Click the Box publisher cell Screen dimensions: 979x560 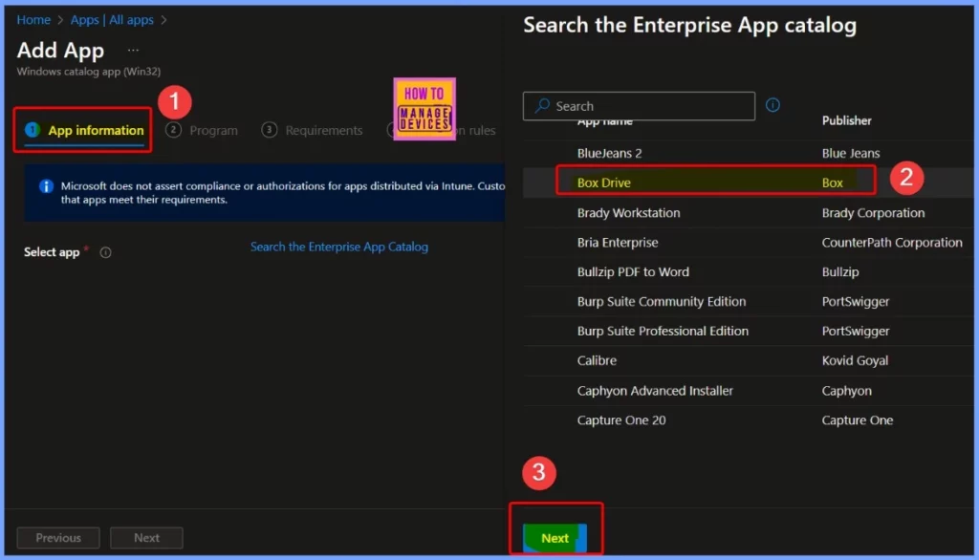coord(833,183)
